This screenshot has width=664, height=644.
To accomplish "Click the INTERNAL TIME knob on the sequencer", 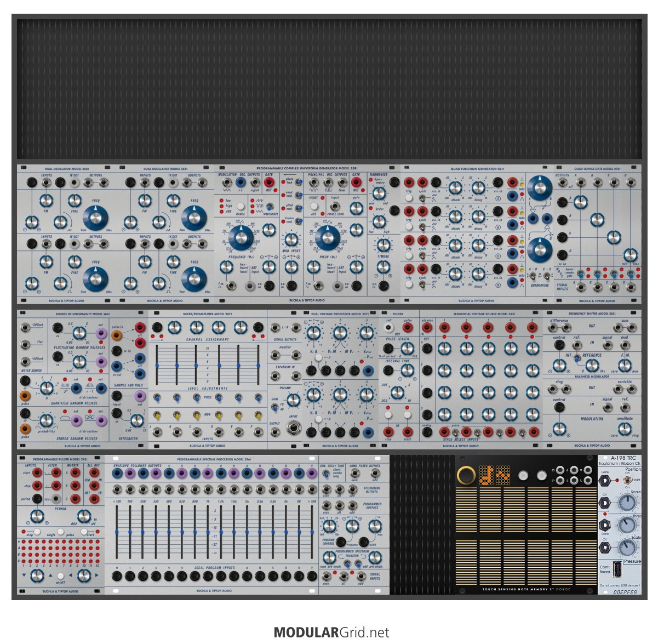I will (407, 370).
